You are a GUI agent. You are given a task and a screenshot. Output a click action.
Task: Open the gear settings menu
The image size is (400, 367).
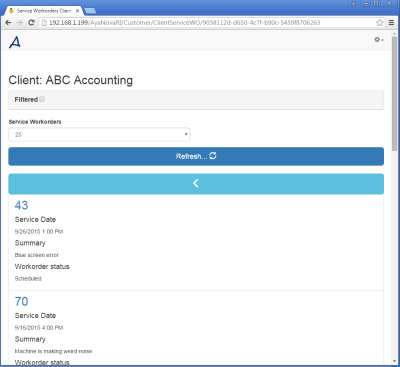pos(379,40)
